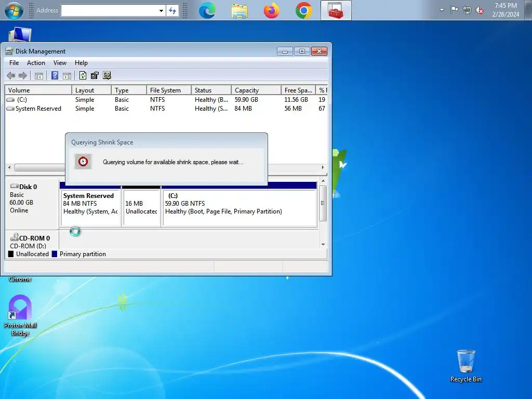The width and height of the screenshot is (532, 399).
Task: Select the red toolbox taskbar button
Action: [x=336, y=10]
